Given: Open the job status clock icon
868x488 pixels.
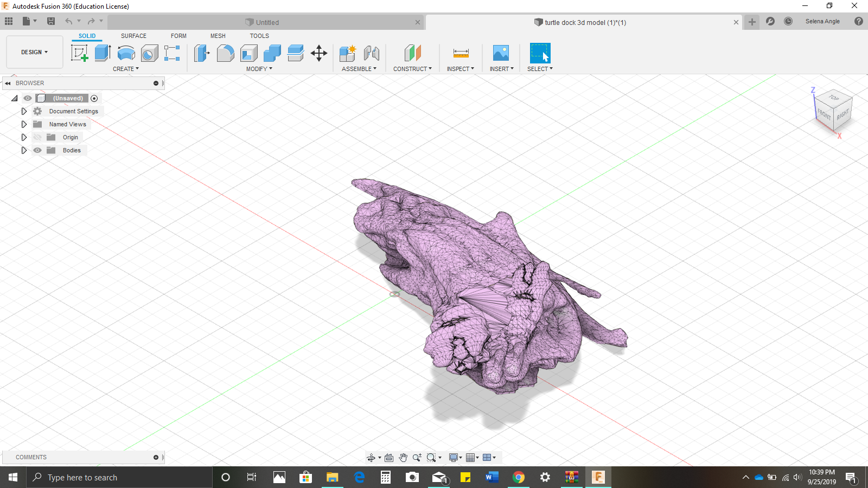Looking at the screenshot, I should coord(788,21).
